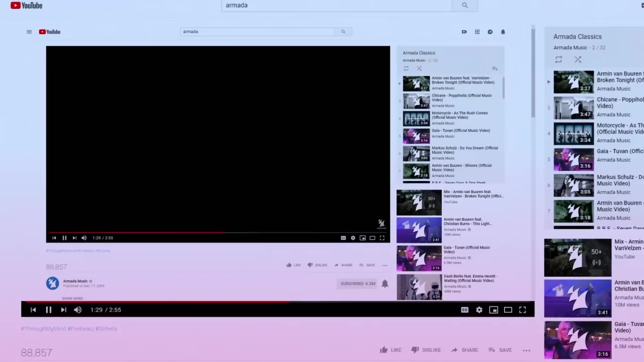Go fullscreen using the enlarged control bar icon

click(x=522, y=310)
